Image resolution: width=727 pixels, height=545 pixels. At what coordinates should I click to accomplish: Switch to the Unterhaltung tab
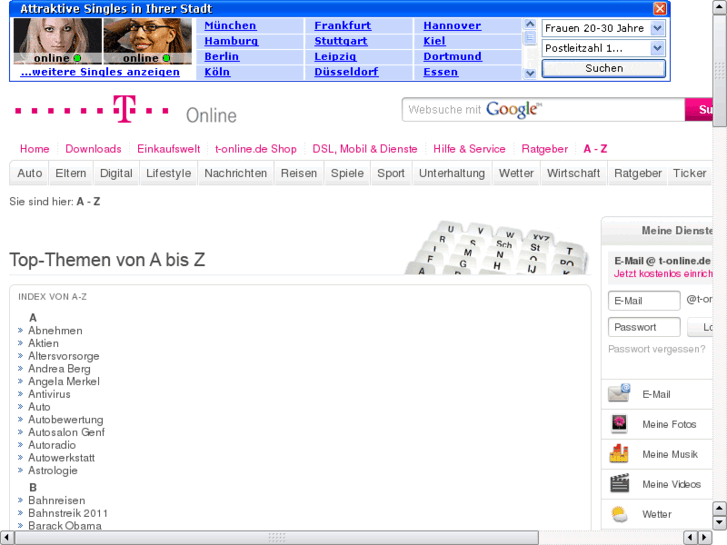452,173
